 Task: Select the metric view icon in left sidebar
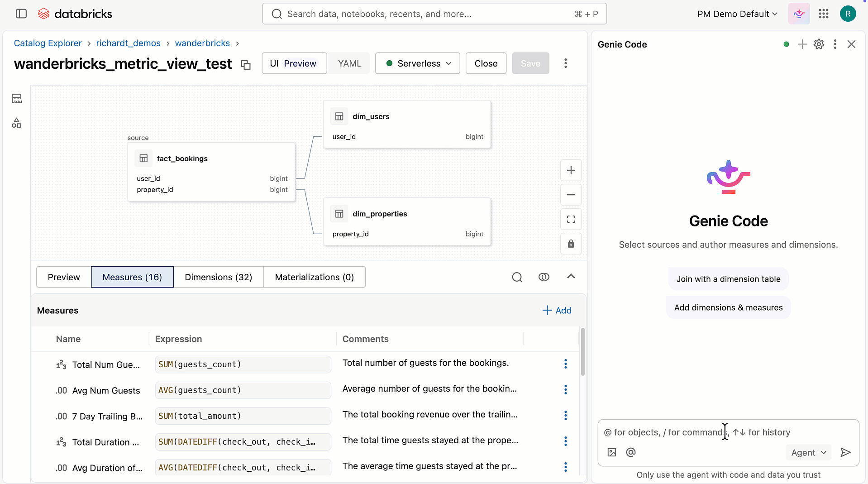point(16,98)
